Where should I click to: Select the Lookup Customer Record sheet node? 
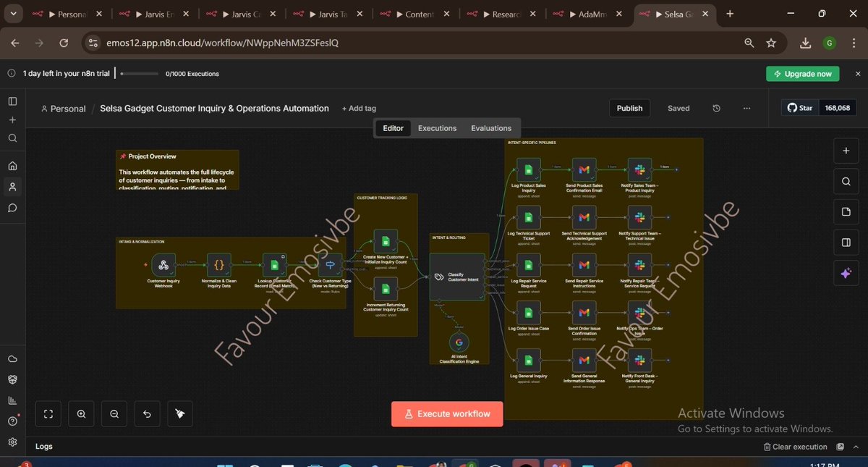[275, 265]
